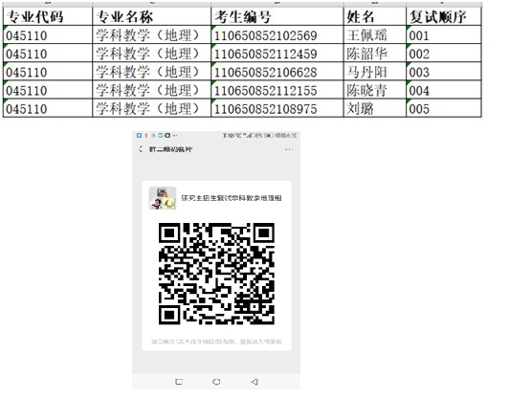The image size is (532, 399).
Task: Tap the Android back triangle icon
Action: (x=255, y=382)
